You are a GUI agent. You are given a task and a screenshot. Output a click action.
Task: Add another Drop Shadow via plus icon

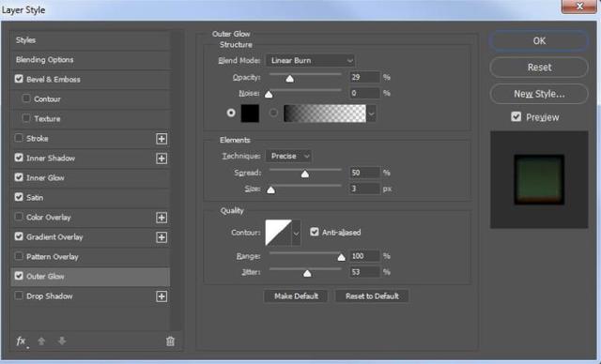point(162,296)
